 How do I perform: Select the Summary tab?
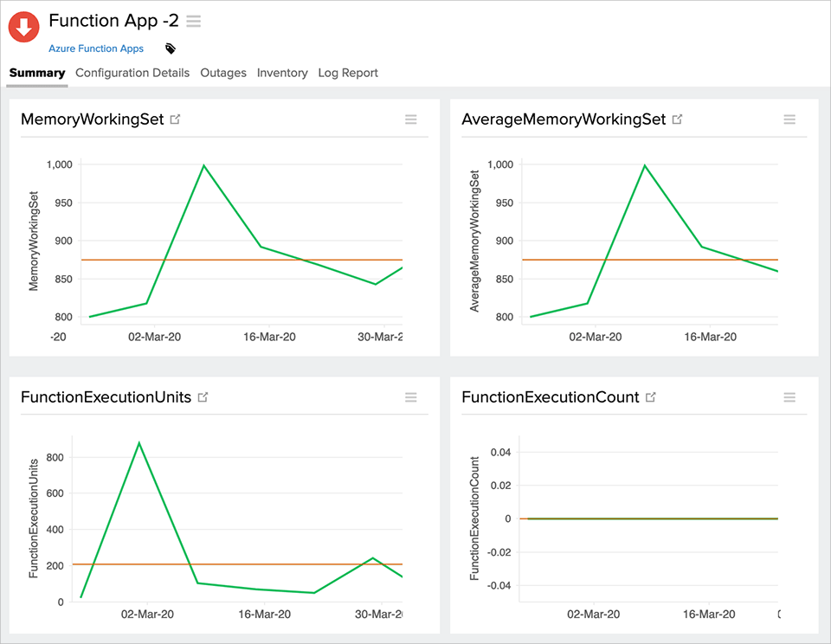(x=36, y=73)
